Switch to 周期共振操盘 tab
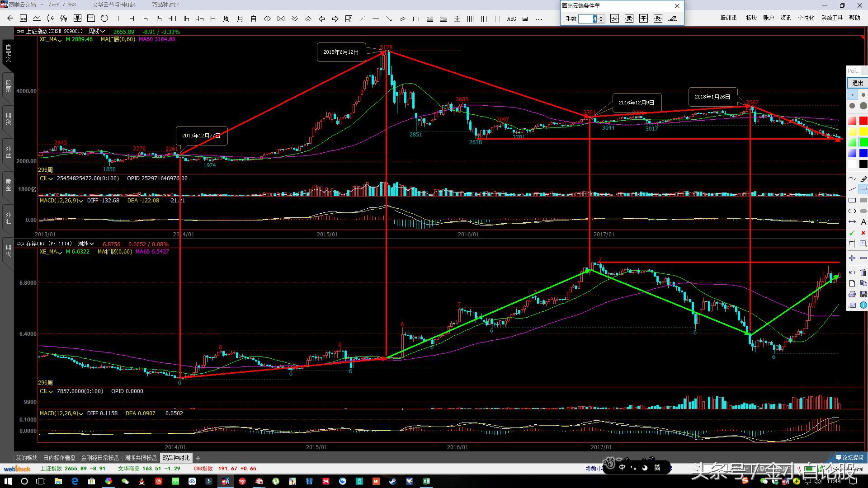The width and height of the screenshot is (868, 488). tap(141, 458)
